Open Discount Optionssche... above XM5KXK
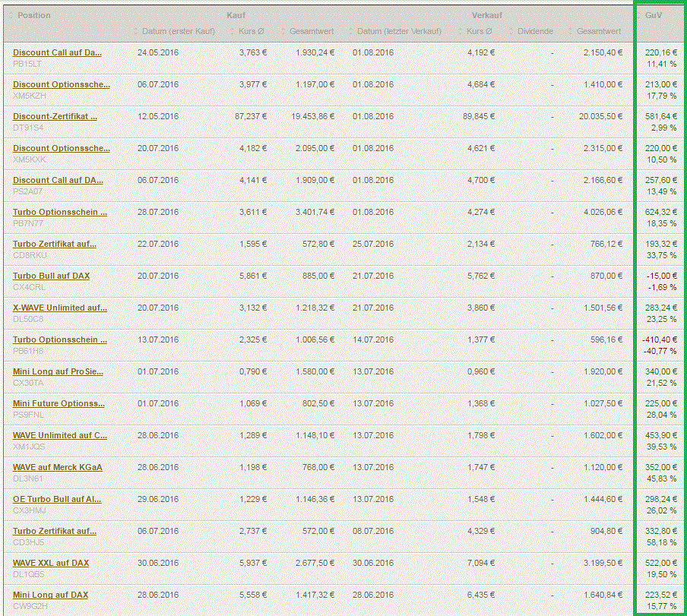 pos(62,148)
